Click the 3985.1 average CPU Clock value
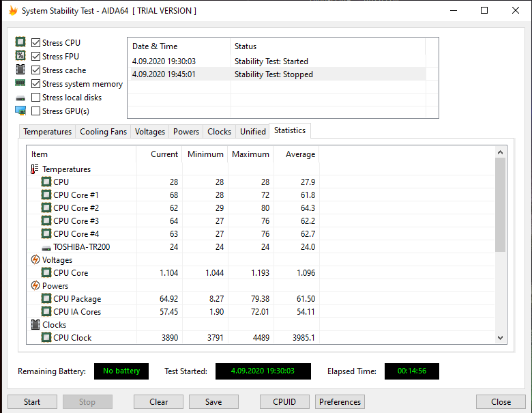This screenshot has height=413, width=532. [304, 338]
